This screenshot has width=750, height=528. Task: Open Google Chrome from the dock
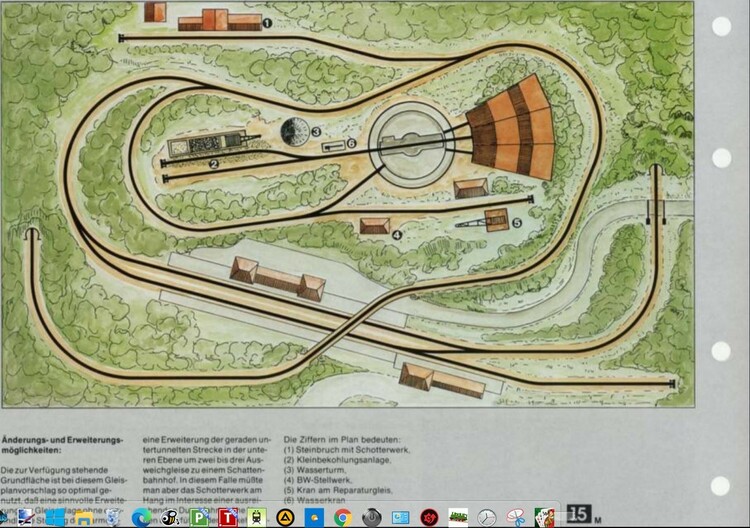[343, 517]
